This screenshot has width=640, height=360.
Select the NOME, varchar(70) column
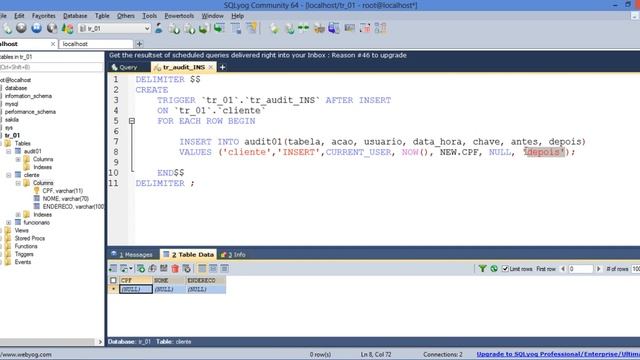(x=65, y=199)
